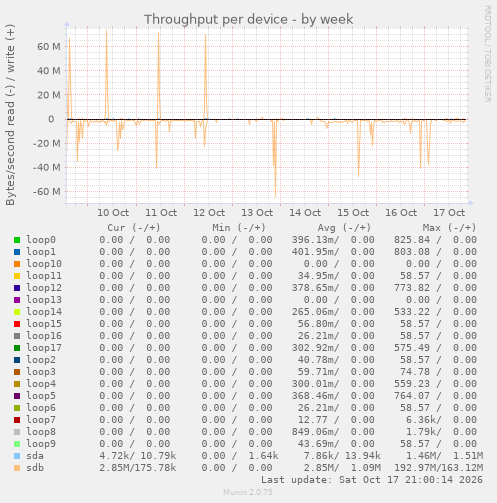Screen dimensions: 497x503
Task: Click the 'Min (-/+)' column header
Action: point(239,228)
